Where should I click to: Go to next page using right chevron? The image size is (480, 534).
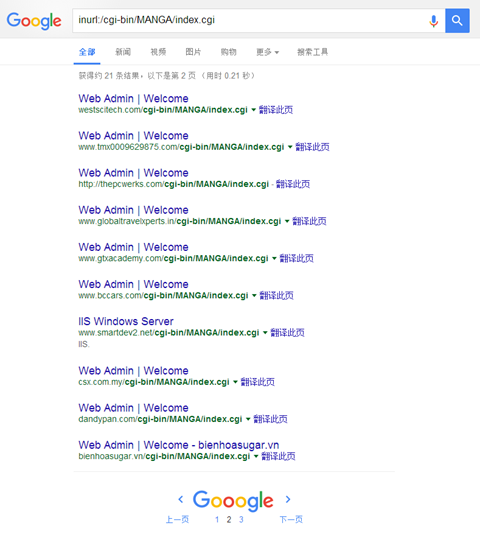pyautogui.click(x=288, y=499)
